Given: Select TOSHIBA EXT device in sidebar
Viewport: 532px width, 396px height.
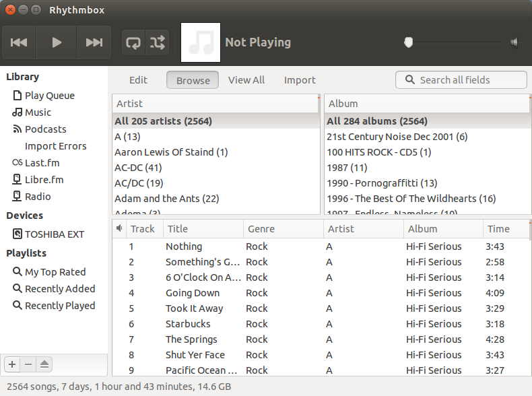Looking at the screenshot, I should click(54, 234).
